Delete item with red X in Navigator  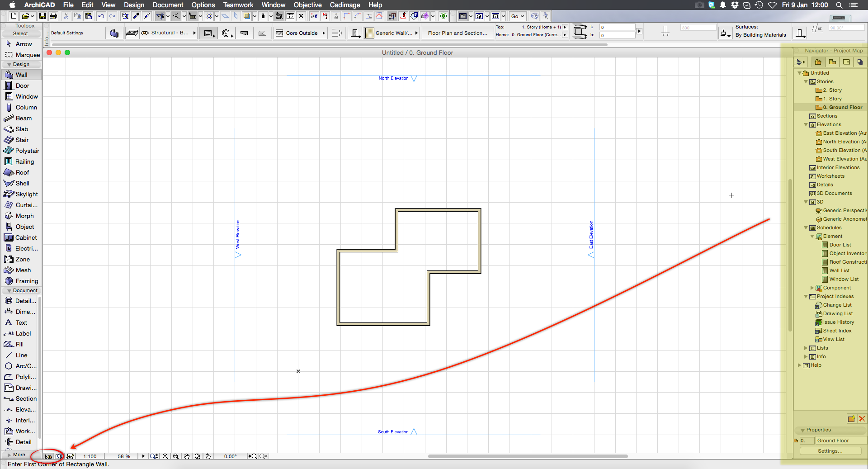[862, 419]
